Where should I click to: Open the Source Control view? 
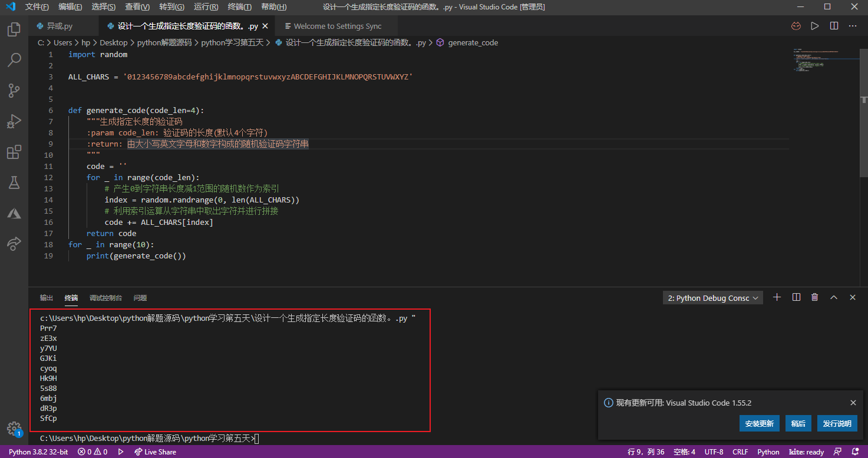click(14, 91)
